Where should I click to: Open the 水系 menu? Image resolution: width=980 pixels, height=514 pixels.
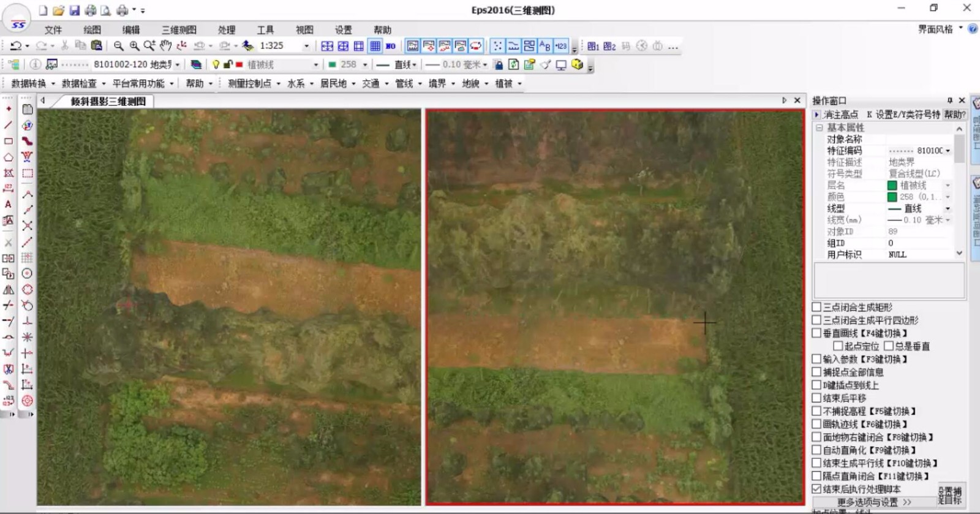(296, 83)
